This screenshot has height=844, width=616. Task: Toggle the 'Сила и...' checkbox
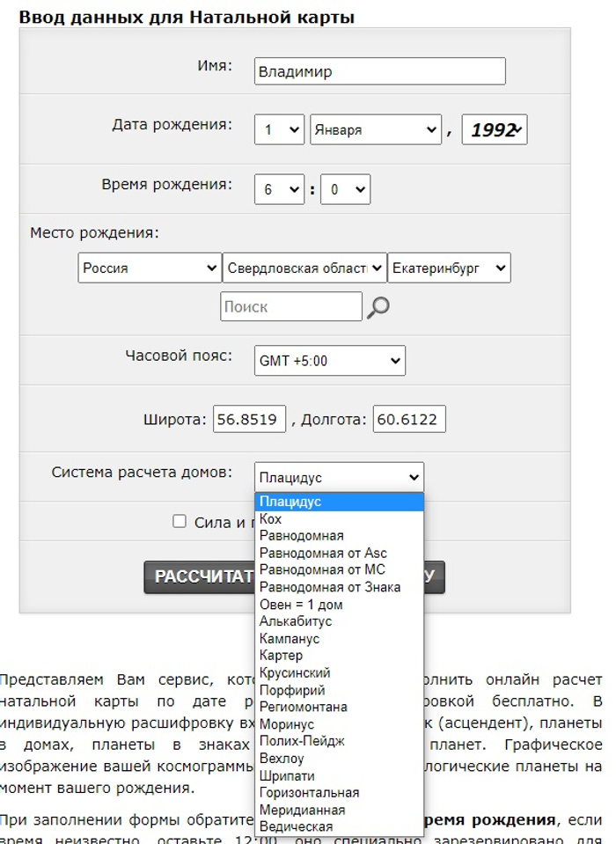pyautogui.click(x=180, y=521)
